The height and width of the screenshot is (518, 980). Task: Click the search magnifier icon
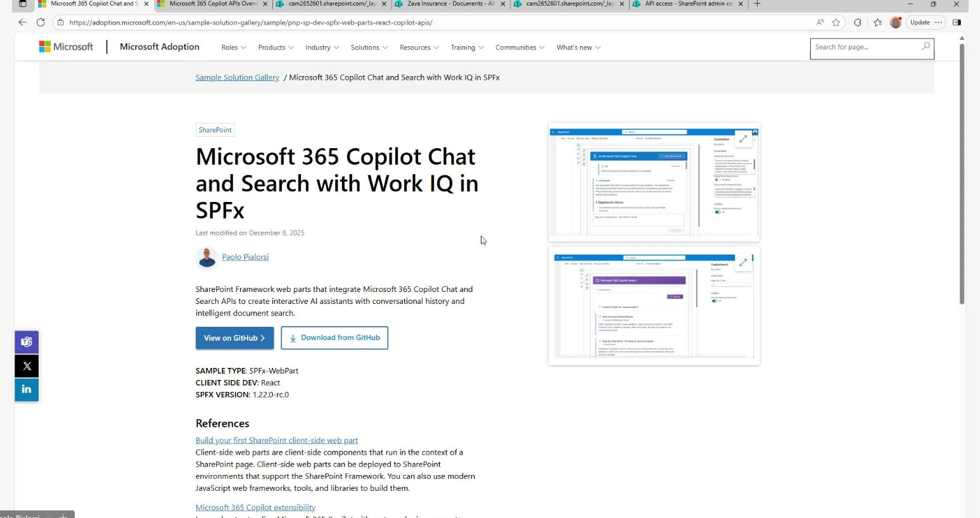(x=926, y=46)
